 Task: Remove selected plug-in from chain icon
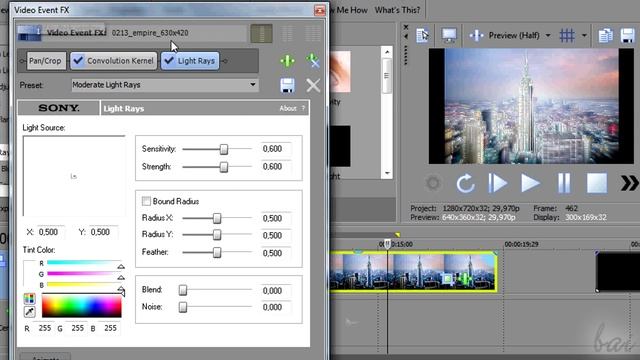point(313,61)
